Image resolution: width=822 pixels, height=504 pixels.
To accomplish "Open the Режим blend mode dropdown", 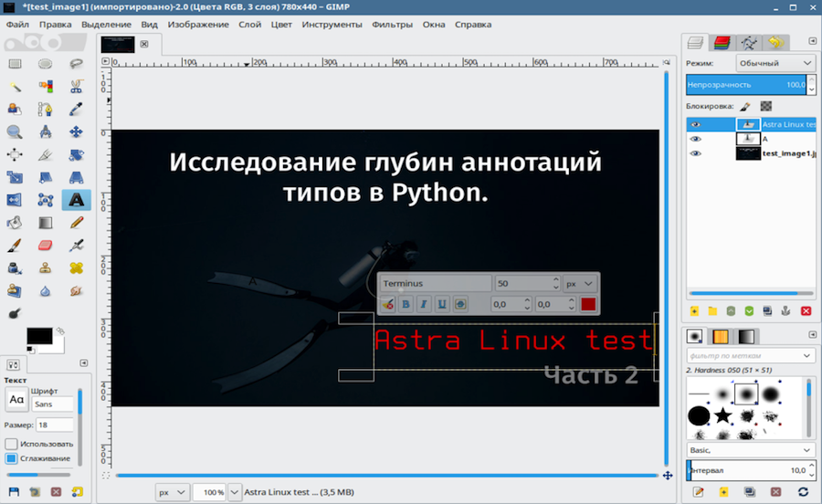I will pyautogui.click(x=775, y=63).
